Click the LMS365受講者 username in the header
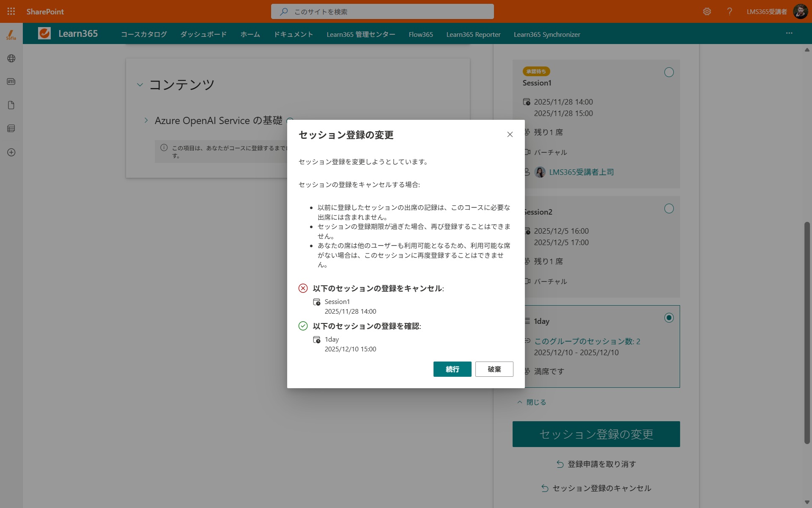Image resolution: width=812 pixels, height=508 pixels. click(767, 11)
